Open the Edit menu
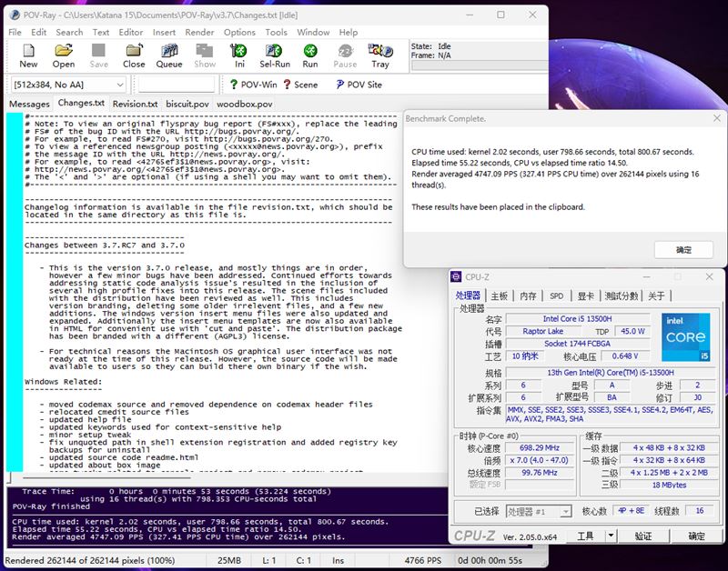The width and height of the screenshot is (728, 571). (38, 32)
